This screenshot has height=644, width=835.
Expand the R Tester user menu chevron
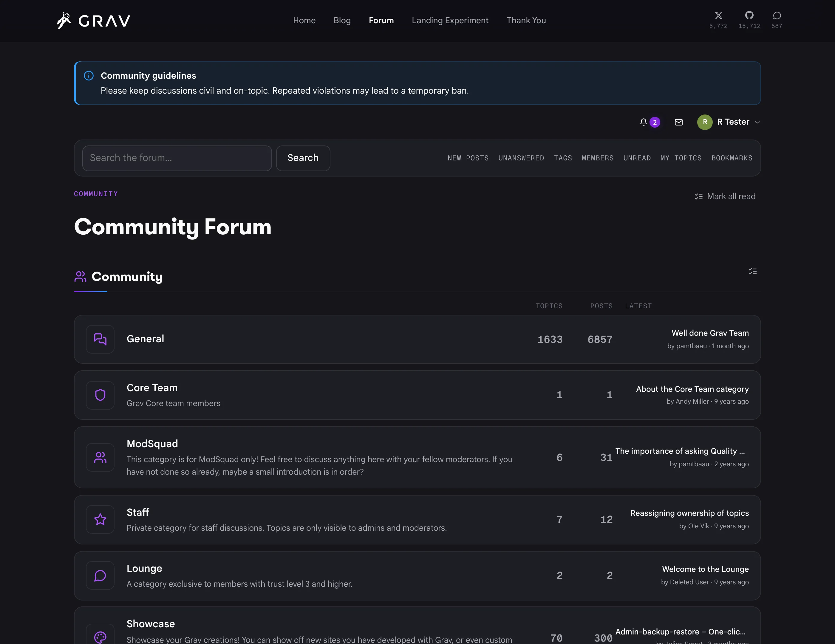coord(757,122)
